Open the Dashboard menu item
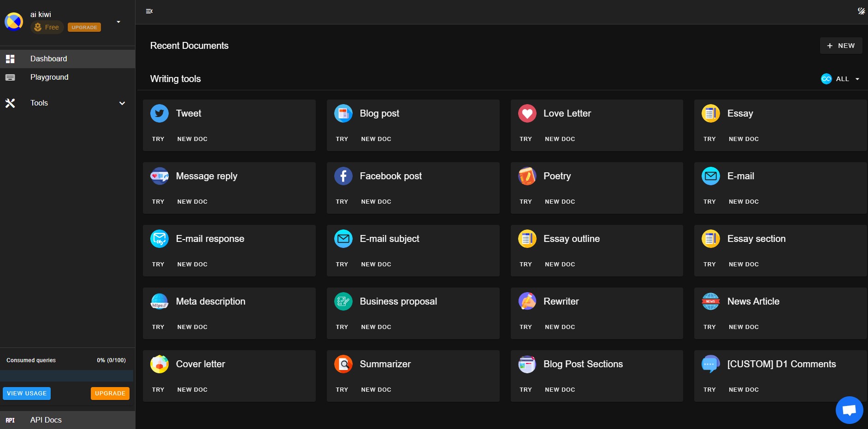 tap(68, 59)
